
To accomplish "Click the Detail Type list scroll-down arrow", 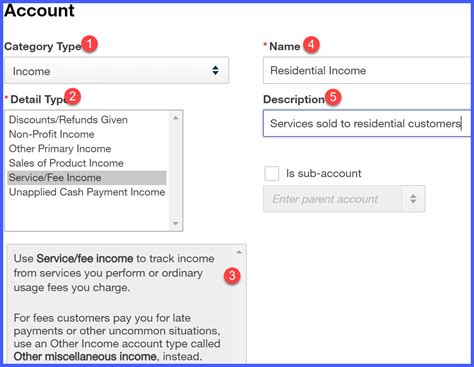I will (x=176, y=224).
